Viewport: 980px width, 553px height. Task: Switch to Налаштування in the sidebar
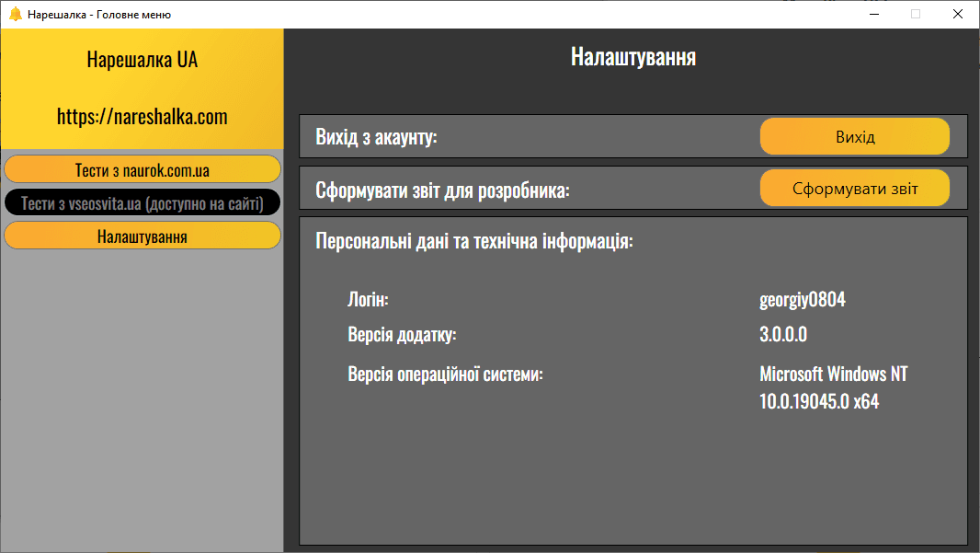(x=142, y=236)
